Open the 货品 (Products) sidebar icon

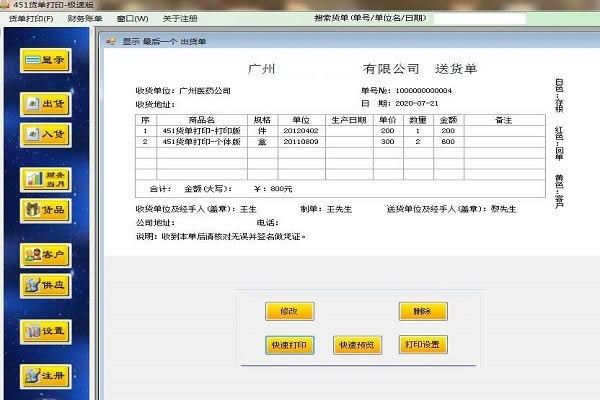click(x=47, y=210)
